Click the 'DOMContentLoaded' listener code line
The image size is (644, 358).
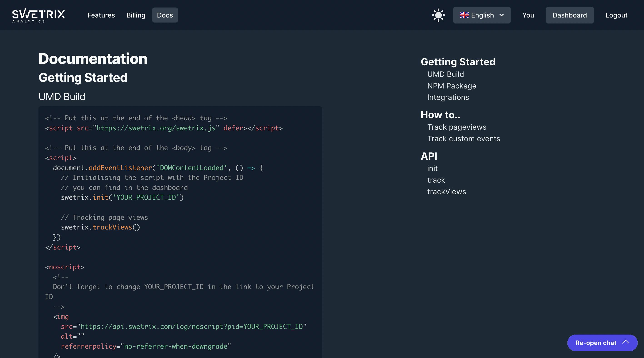click(158, 168)
